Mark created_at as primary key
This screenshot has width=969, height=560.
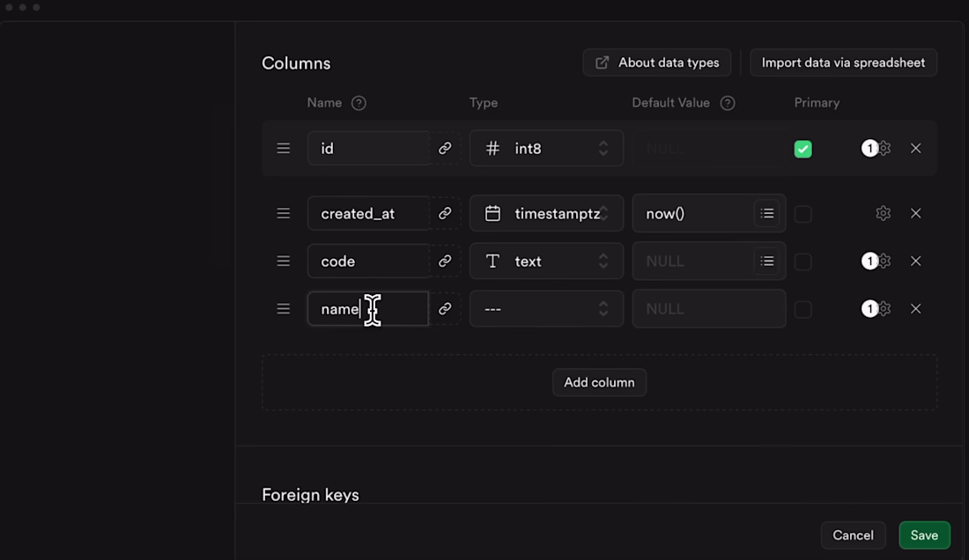803,214
